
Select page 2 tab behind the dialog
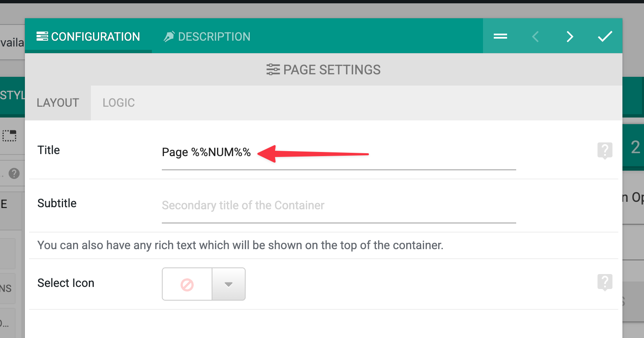pos(635,147)
